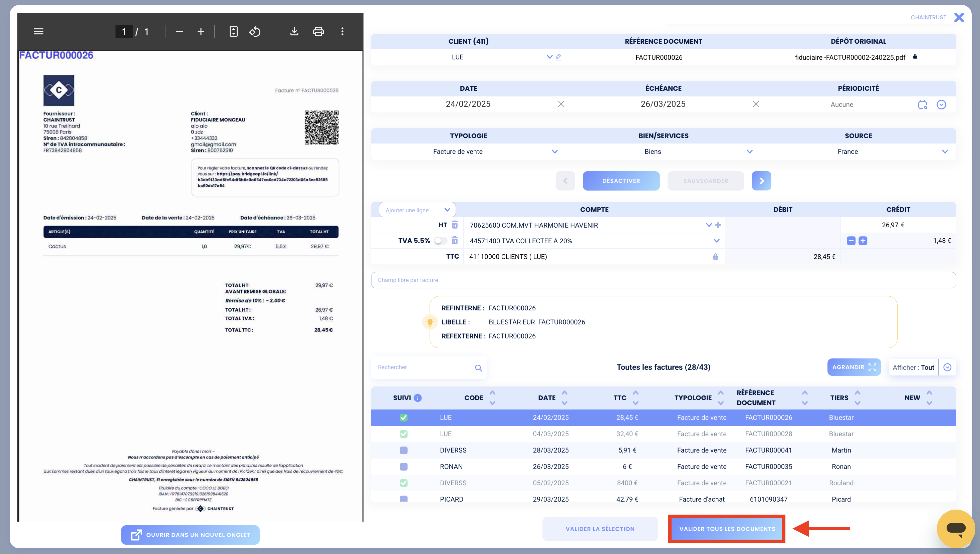Click AGRANDIR to expand the table
The image size is (980, 554).
[x=854, y=367]
